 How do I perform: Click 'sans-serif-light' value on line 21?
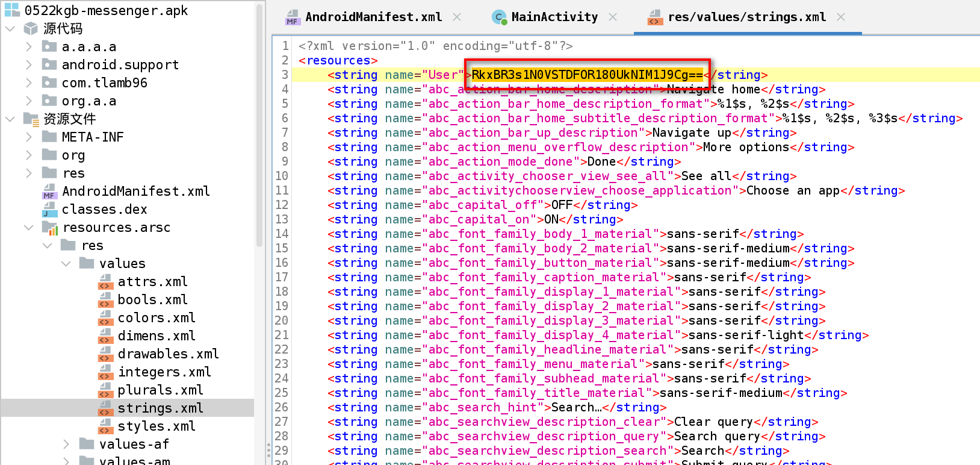[746, 335]
